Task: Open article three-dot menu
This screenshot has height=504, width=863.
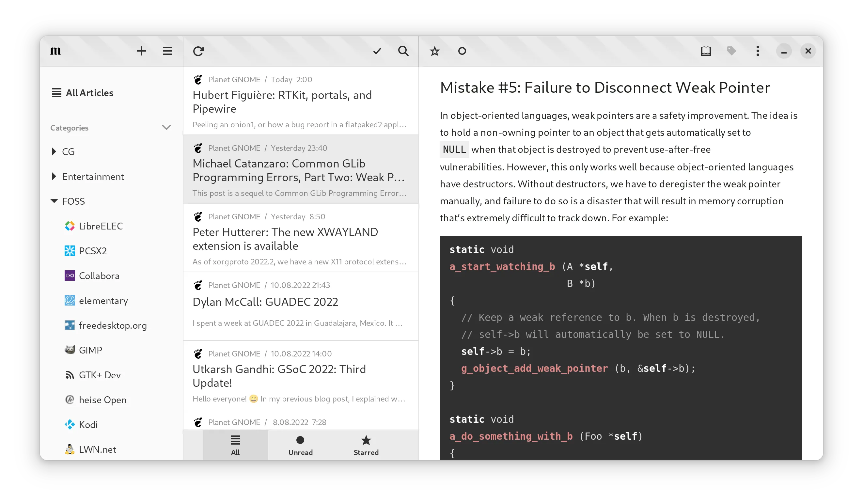Action: tap(758, 51)
